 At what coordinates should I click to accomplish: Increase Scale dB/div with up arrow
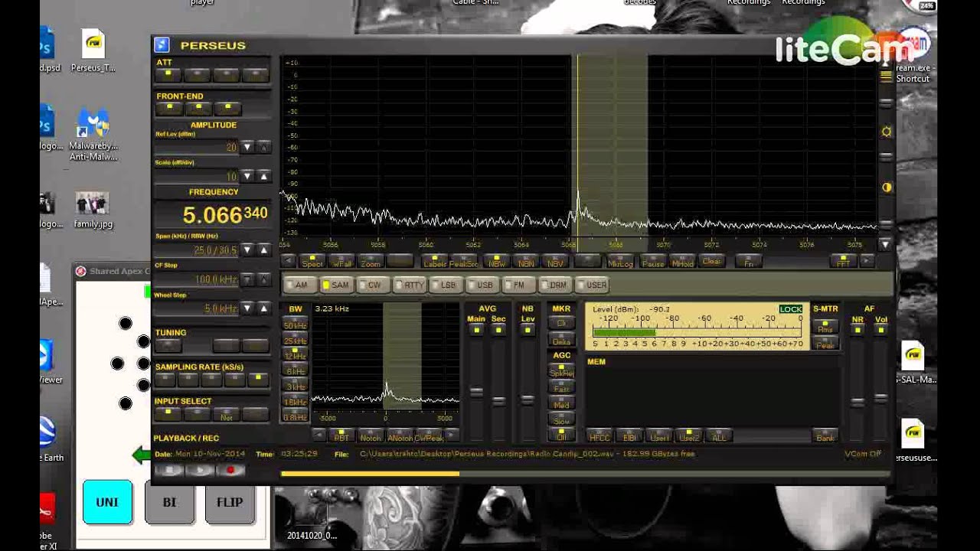(263, 176)
